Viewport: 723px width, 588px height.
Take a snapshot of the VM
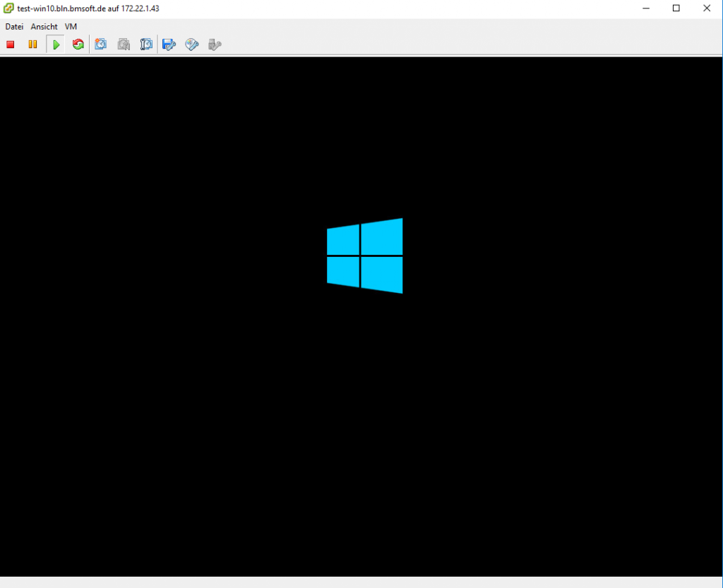(x=100, y=44)
